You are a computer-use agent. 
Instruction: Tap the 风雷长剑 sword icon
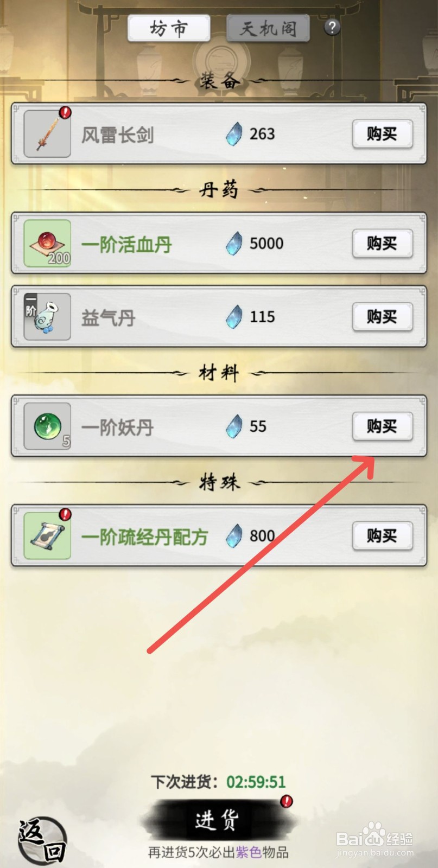coord(47,133)
